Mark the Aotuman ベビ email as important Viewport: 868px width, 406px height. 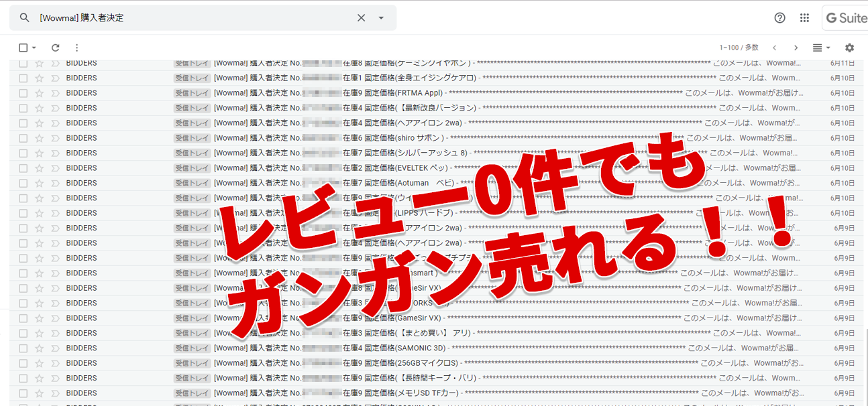[x=55, y=183]
